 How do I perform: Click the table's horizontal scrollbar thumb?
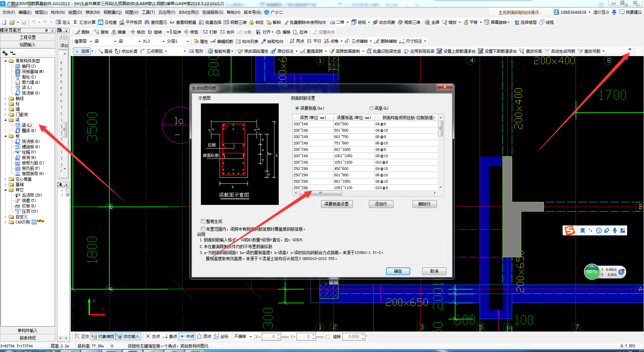320,193
